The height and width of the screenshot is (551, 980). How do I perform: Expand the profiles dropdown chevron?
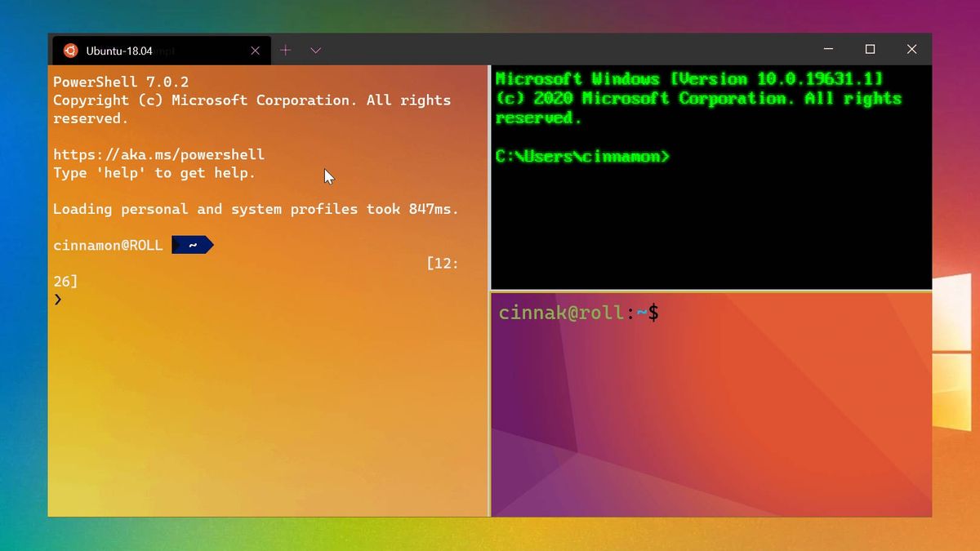tap(315, 51)
